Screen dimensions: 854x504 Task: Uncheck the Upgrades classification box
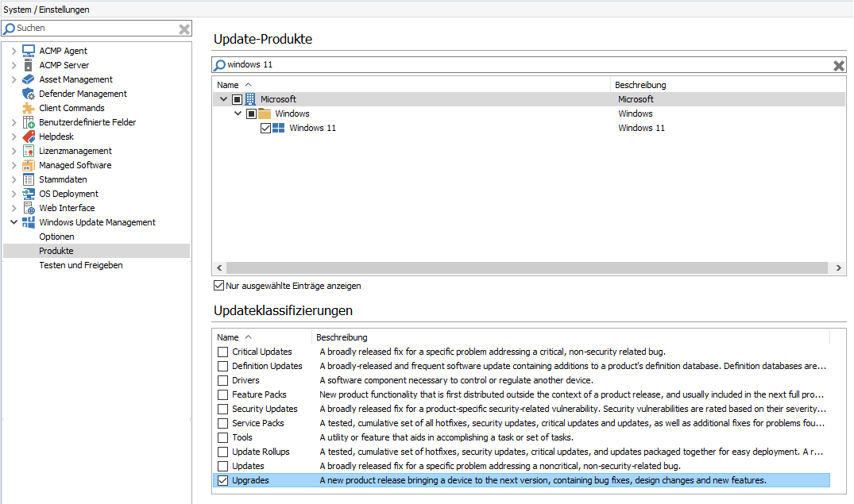tap(222, 480)
